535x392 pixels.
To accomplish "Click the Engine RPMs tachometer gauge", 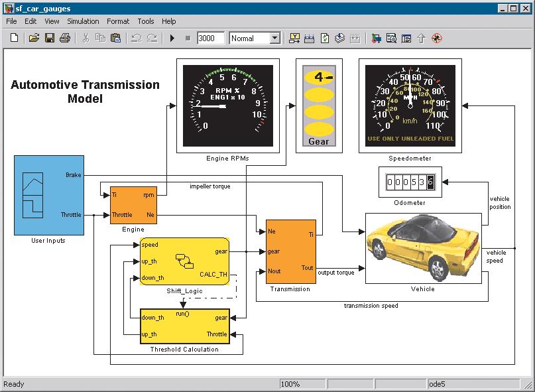I will click(x=228, y=105).
